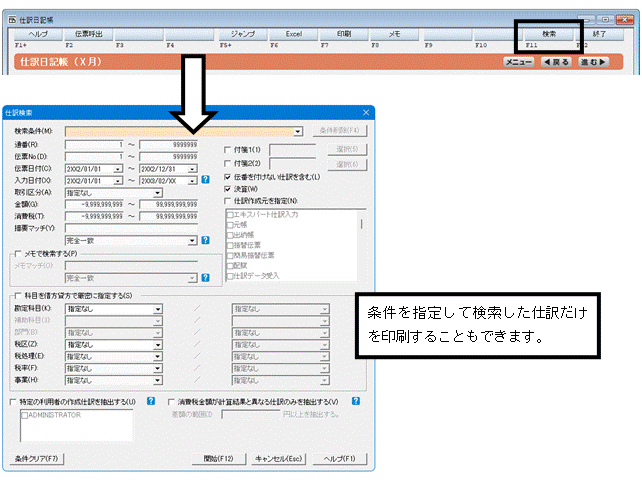Open 入力日付 end date dropdown
The image size is (642, 489).
click(x=192, y=181)
